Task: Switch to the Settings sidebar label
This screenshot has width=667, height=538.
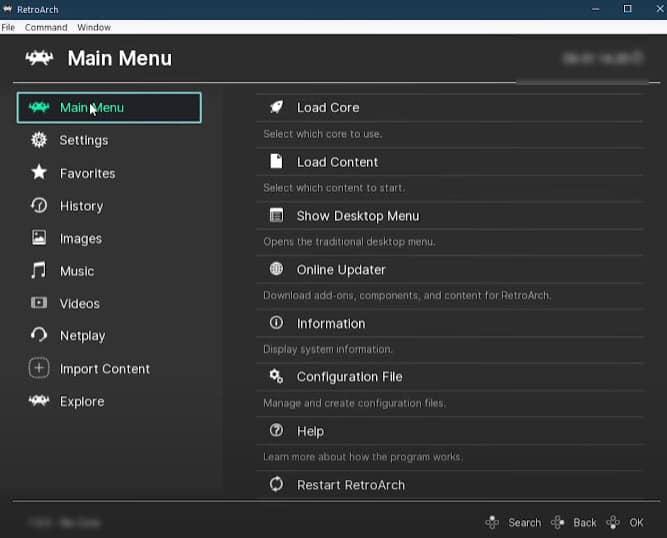Action: (x=84, y=140)
